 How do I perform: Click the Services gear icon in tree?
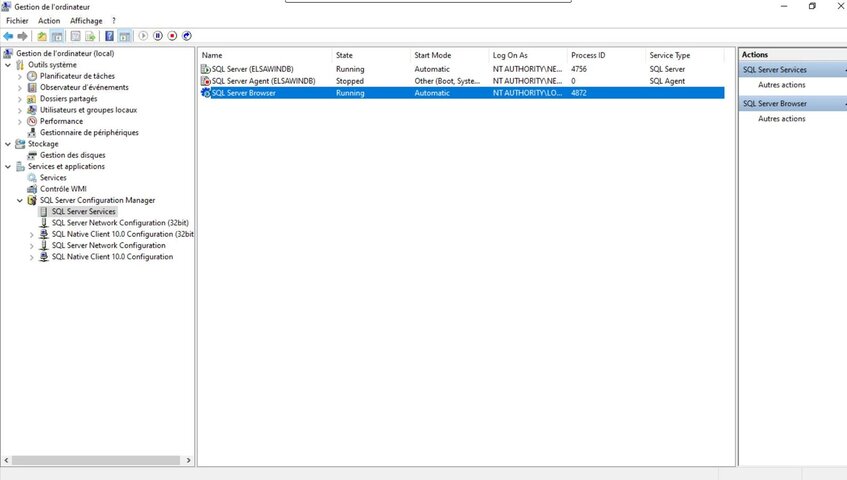coord(32,178)
